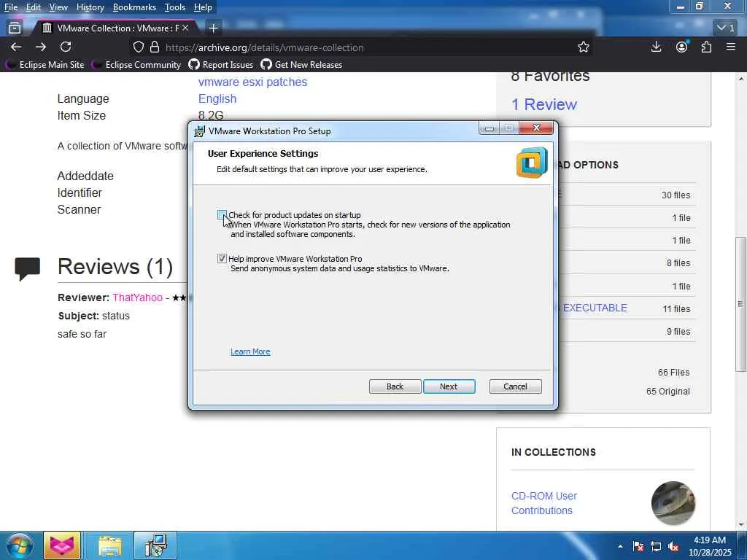Go forward with the browser forward arrow
747x560 pixels.
tap(41, 47)
